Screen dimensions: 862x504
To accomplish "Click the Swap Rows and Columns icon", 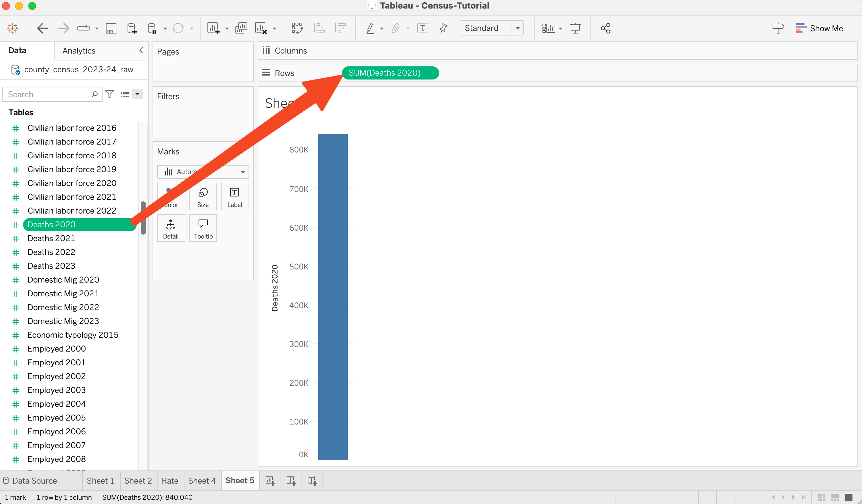I will click(x=297, y=28).
